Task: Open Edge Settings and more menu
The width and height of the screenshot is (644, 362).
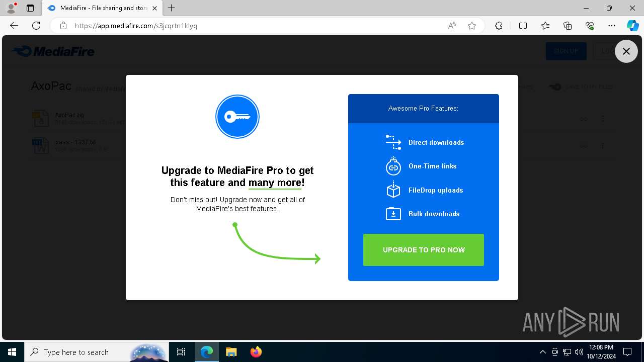Action: coord(612,26)
